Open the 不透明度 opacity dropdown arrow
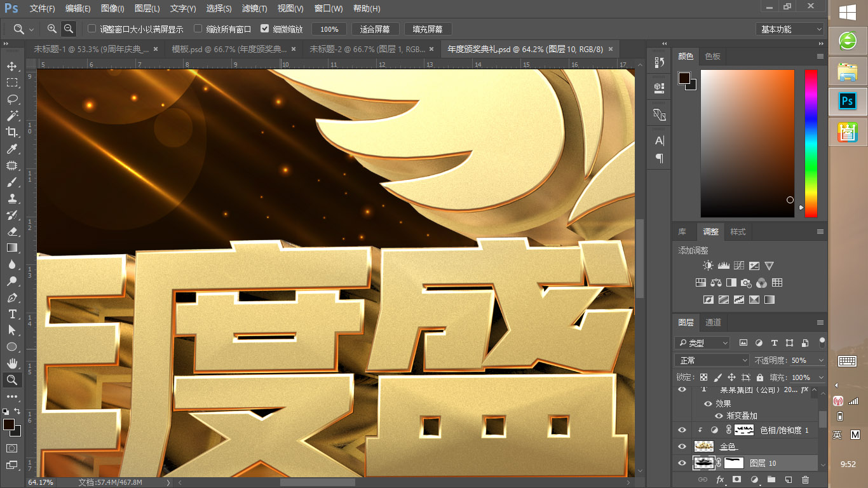868x488 pixels. pos(821,360)
